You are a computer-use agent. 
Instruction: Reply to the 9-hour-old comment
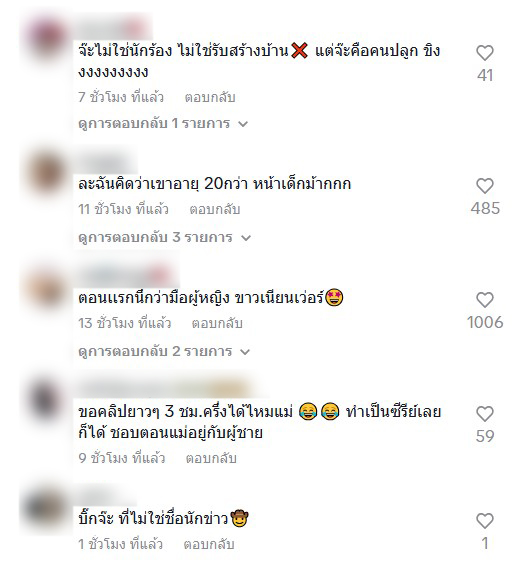[x=211, y=458]
